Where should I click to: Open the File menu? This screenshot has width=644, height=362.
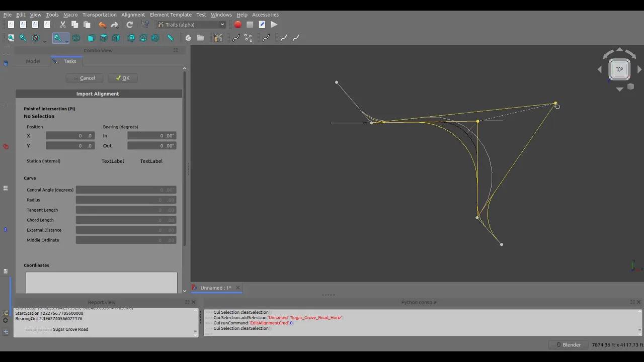[8, 15]
